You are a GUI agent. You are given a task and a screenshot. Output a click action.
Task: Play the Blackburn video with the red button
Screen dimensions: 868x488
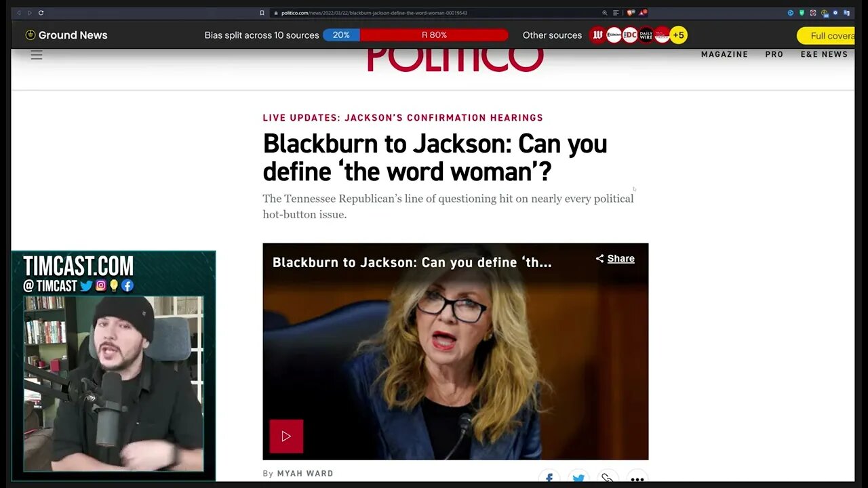coord(286,436)
